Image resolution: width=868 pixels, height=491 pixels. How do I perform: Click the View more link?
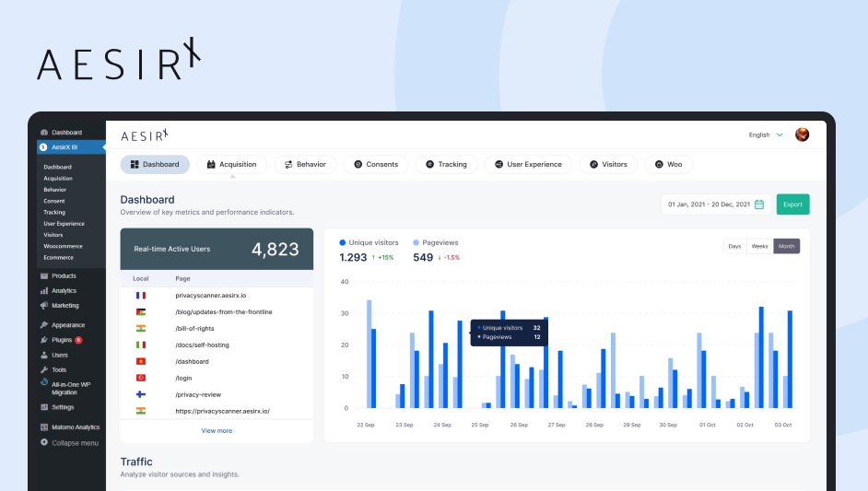tap(217, 431)
